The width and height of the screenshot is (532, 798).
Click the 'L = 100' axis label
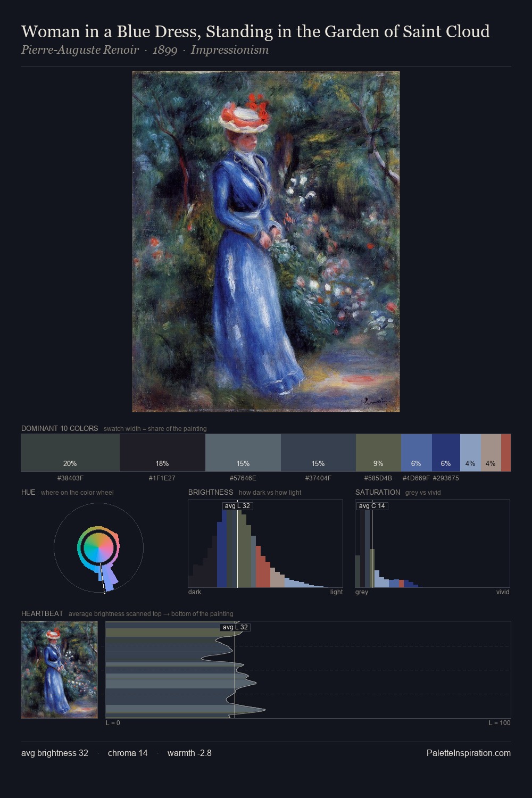point(500,723)
